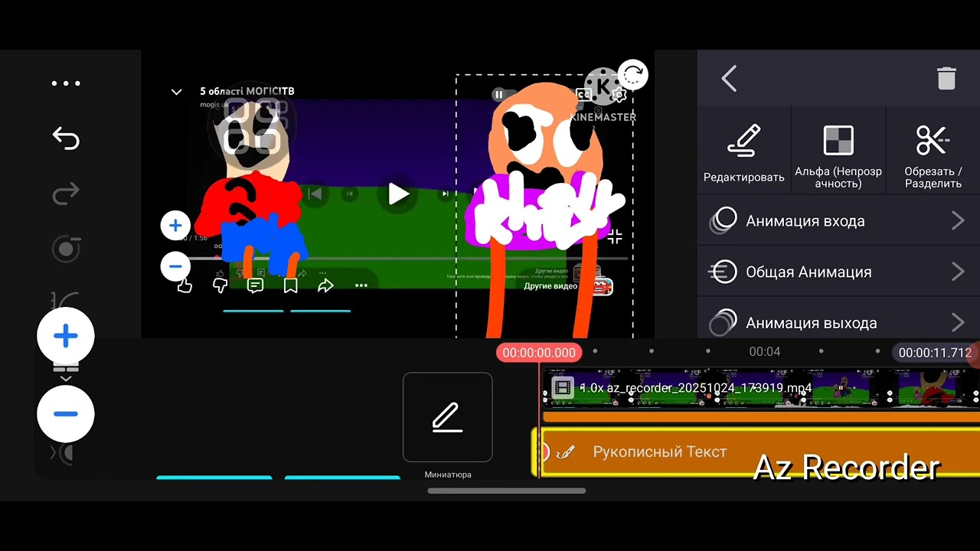The image size is (980, 551).
Task: Share the video with arrow icon
Action: point(325,285)
